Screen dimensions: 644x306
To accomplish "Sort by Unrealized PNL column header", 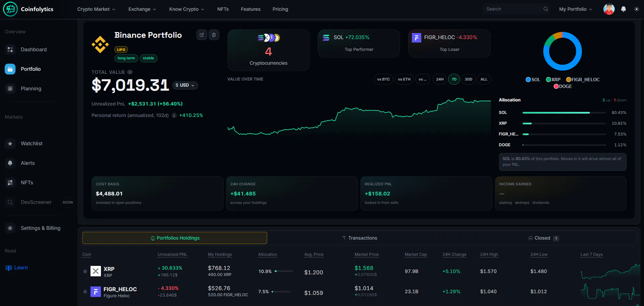I will click(172, 254).
